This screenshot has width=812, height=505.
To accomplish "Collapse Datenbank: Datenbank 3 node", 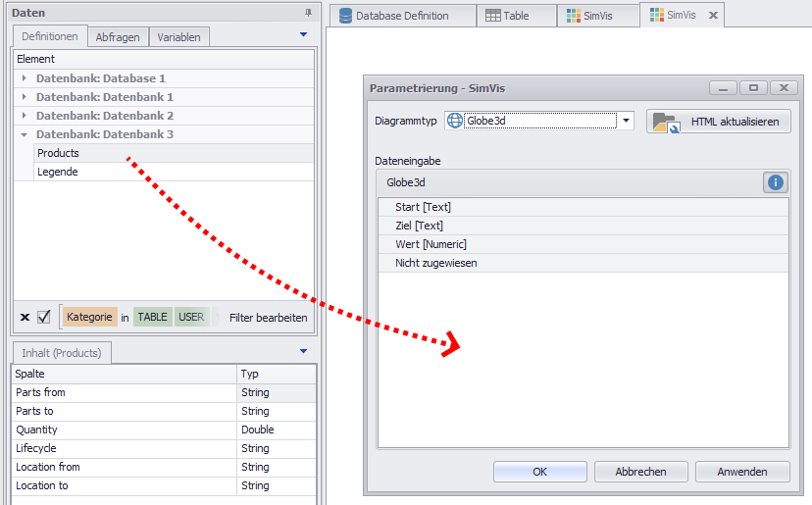I will tap(24, 134).
